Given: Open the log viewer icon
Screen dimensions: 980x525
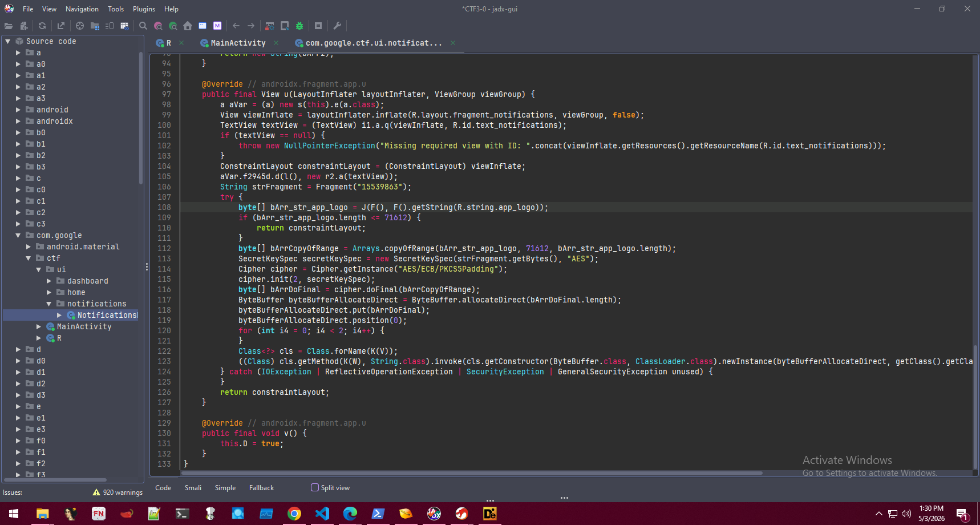Looking at the screenshot, I should [318, 26].
